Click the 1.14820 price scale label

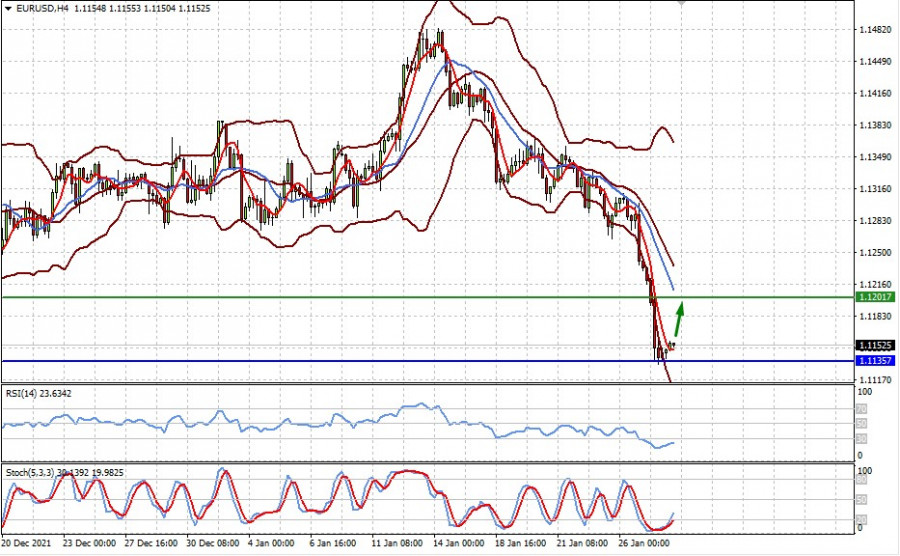click(x=876, y=30)
